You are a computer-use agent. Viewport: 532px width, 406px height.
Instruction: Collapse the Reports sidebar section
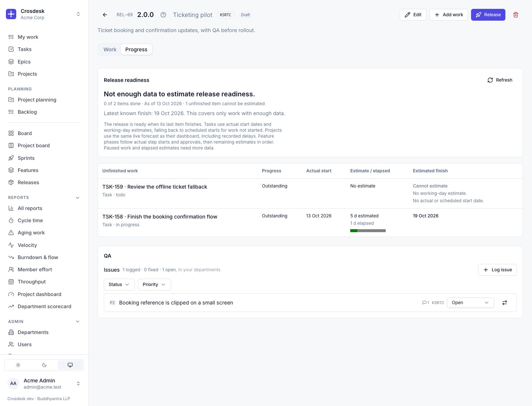(78, 197)
